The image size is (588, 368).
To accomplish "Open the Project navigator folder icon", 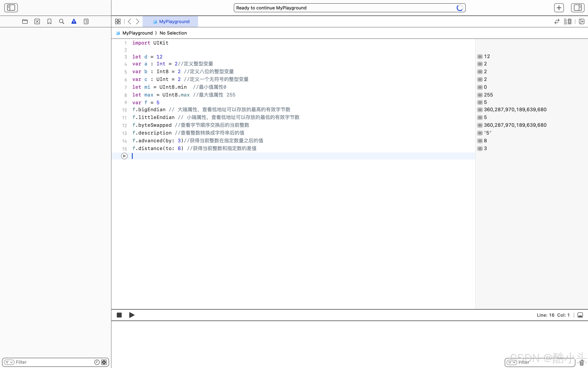I will coord(25,21).
